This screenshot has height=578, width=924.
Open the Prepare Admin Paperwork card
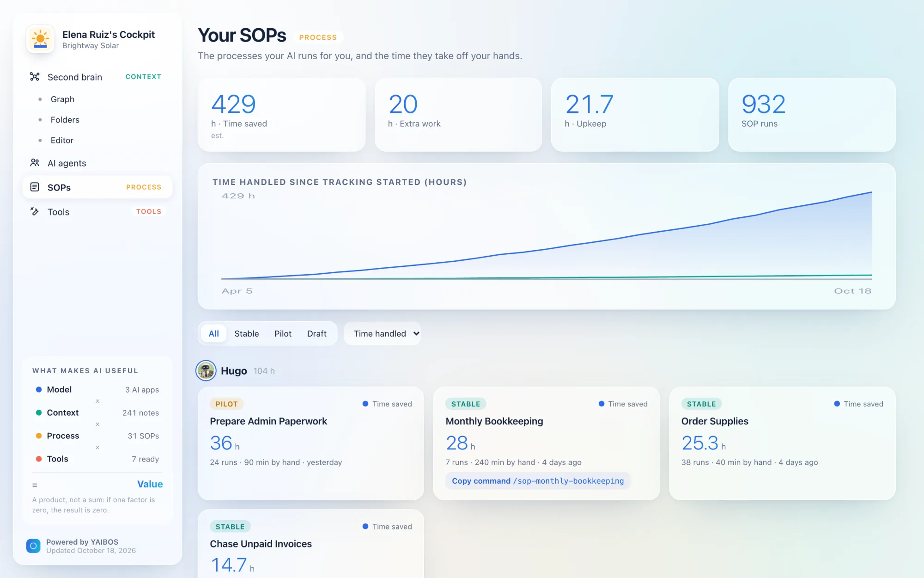[311, 443]
